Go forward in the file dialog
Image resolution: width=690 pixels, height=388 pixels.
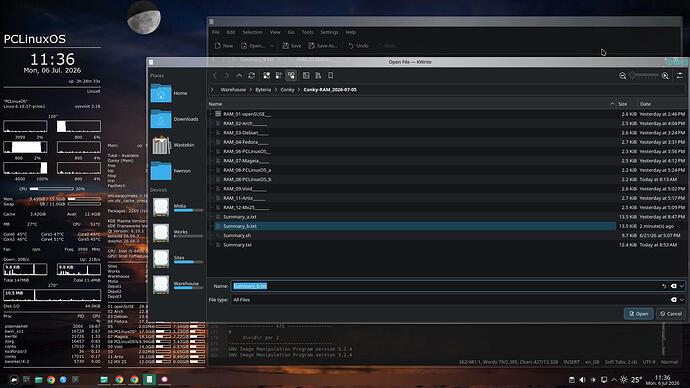coord(227,76)
